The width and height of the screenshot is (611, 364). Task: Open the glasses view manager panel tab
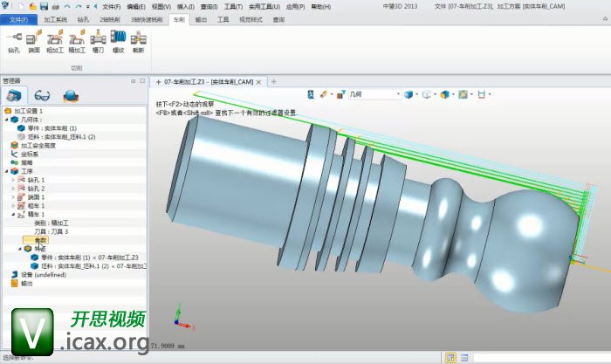tap(43, 96)
